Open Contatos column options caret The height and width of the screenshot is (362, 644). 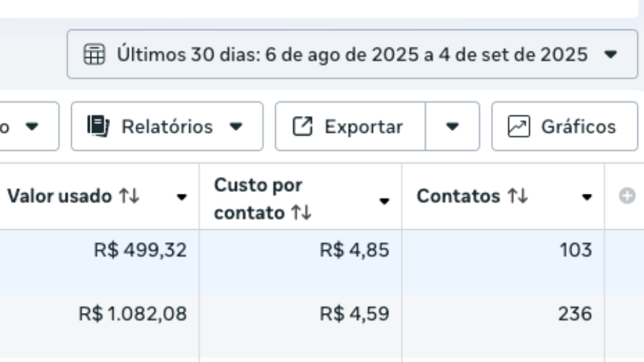587,198
